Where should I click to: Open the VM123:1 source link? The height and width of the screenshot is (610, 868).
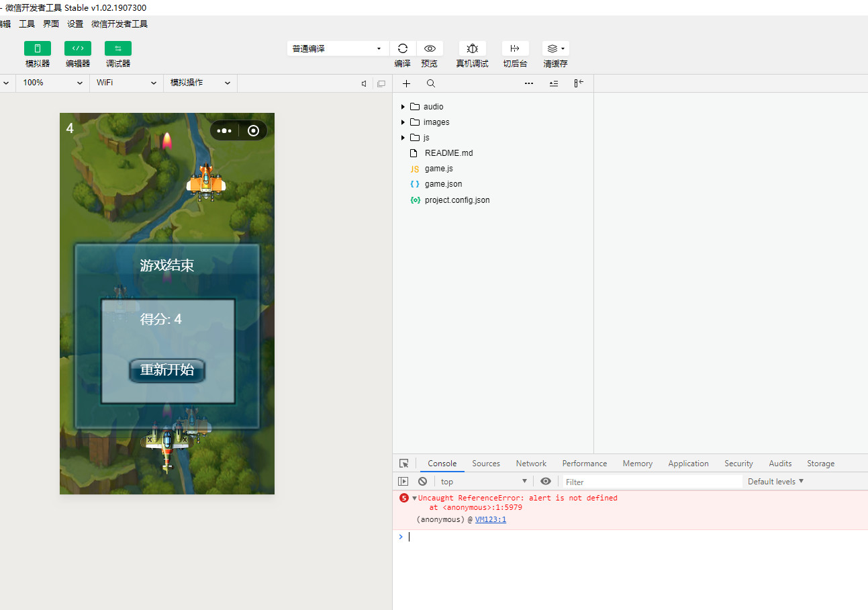tap(491, 519)
